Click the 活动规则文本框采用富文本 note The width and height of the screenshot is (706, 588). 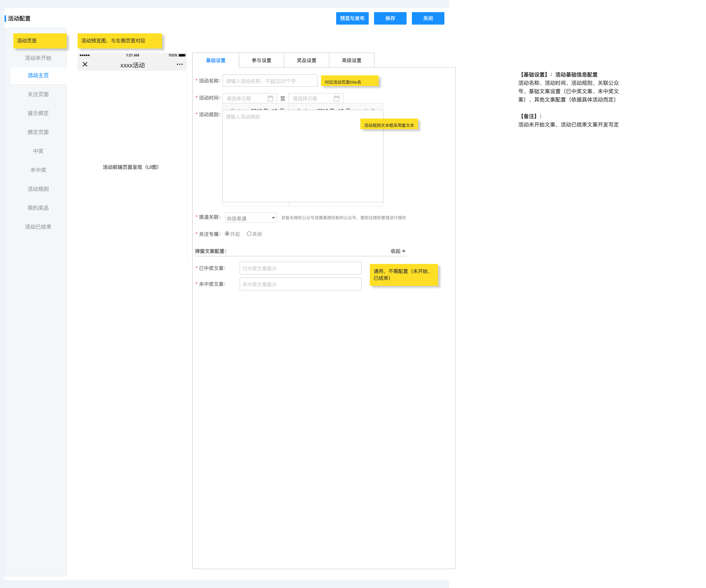(389, 124)
